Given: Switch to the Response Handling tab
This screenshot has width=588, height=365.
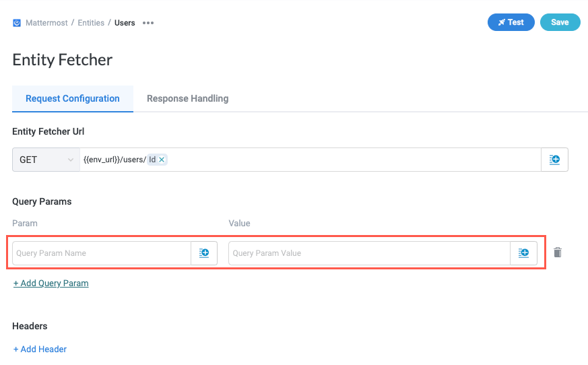Looking at the screenshot, I should 187,98.
